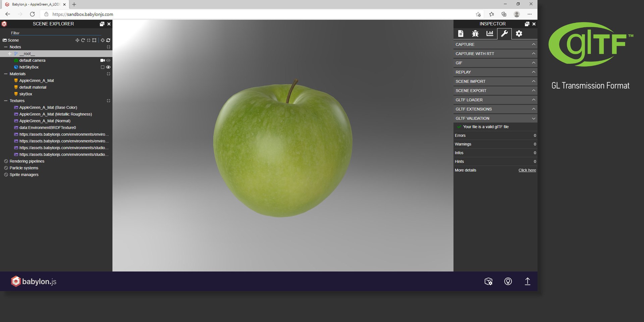Refresh the scene explorer tree
The width and height of the screenshot is (644, 322).
click(108, 40)
